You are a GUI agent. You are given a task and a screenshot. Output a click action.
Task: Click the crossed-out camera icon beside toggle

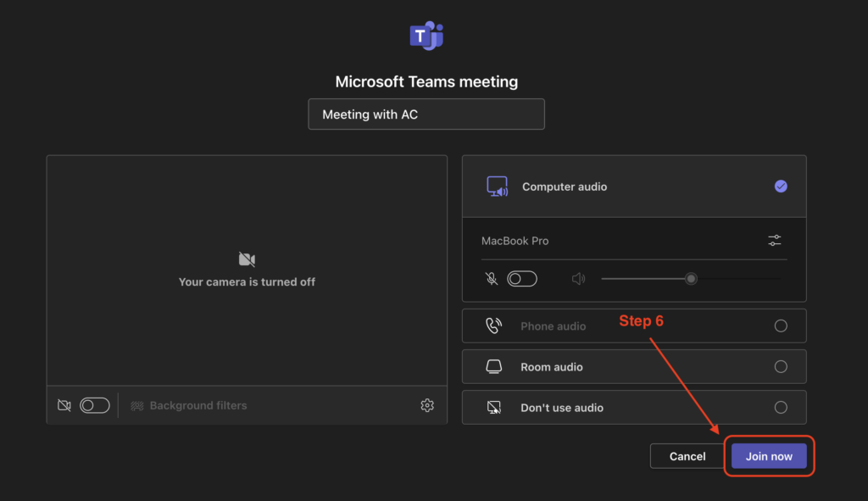(x=64, y=406)
